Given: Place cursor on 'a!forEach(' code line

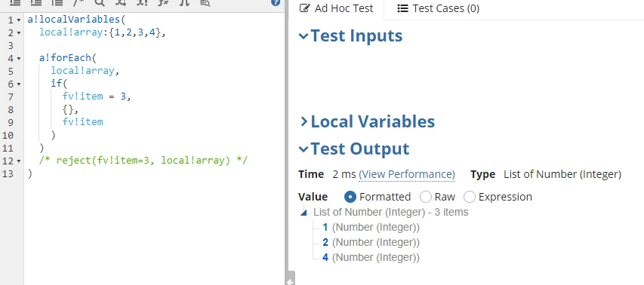Looking at the screenshot, I should pyautogui.click(x=67, y=58).
